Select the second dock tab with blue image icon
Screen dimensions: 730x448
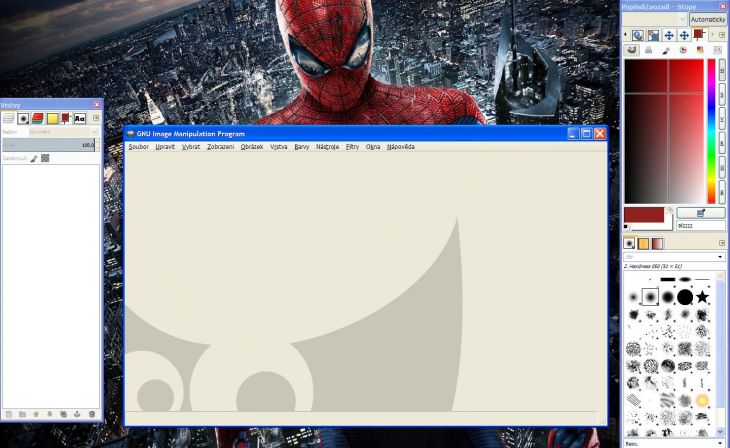[x=653, y=35]
